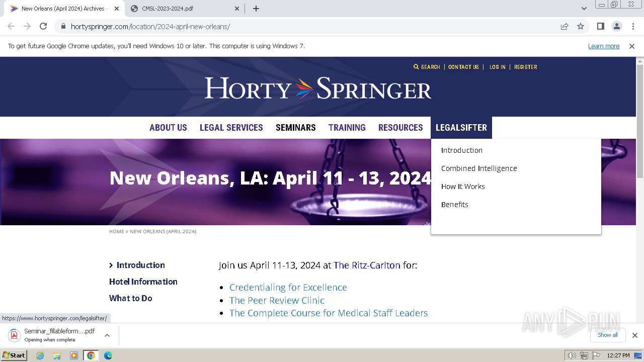Click the Action Center flag tray icon
The image size is (644, 362).
(x=596, y=355)
